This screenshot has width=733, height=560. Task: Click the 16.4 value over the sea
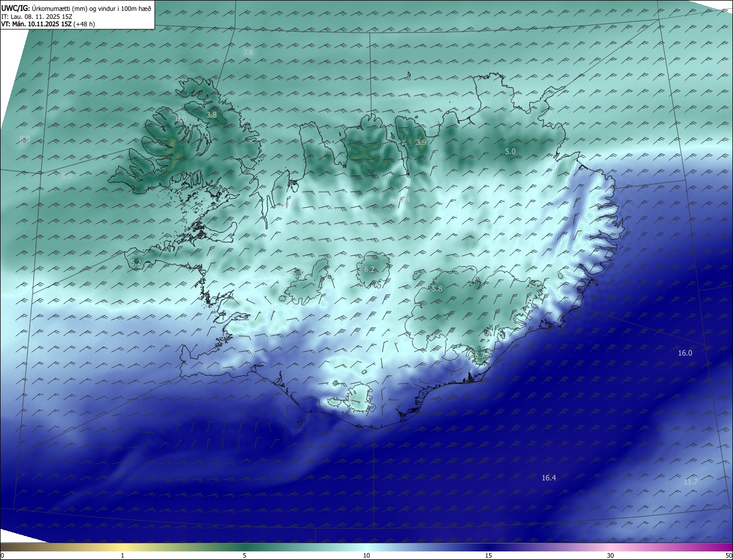coord(549,478)
